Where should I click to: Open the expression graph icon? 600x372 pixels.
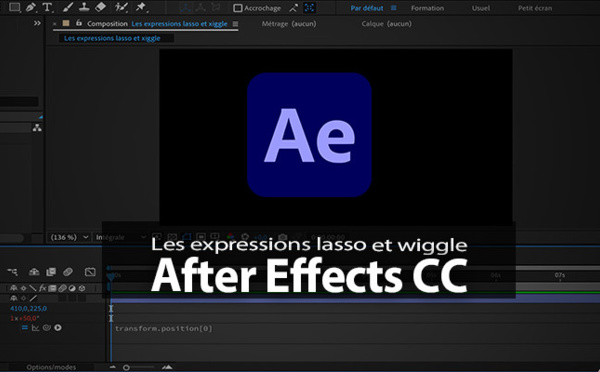coord(35,328)
